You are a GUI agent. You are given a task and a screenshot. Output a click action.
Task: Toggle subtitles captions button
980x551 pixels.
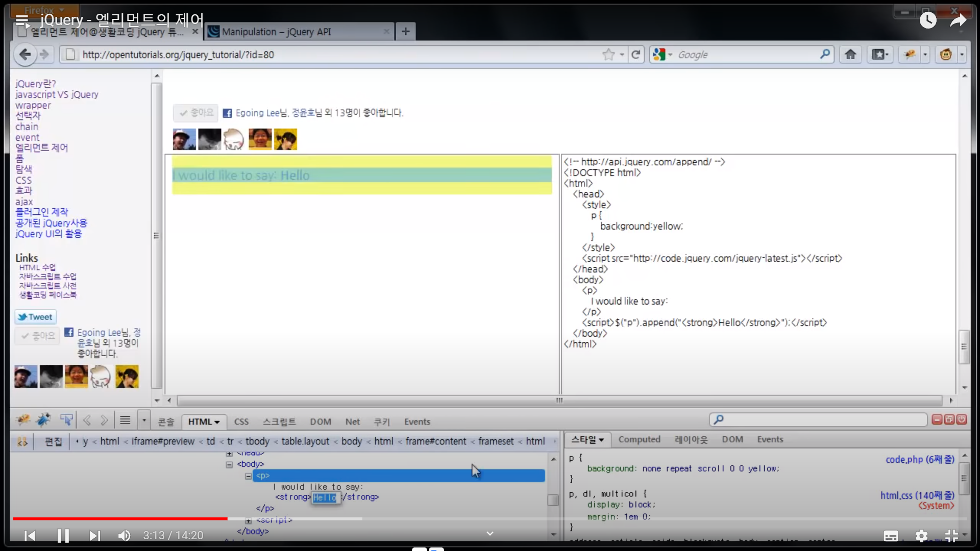click(x=891, y=536)
